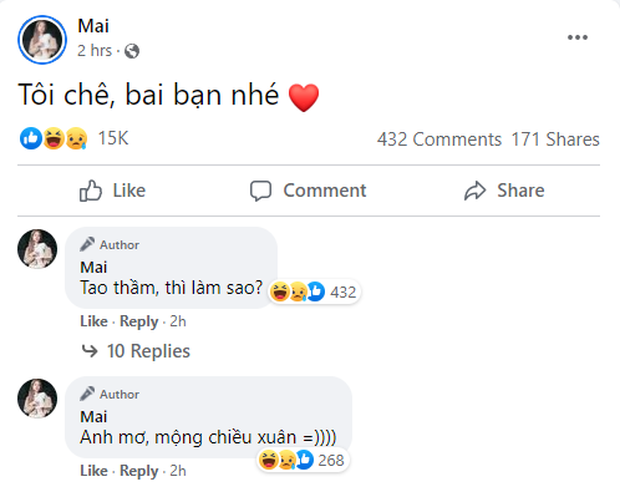Like the "Tao thầm, thì làm sao?" comment
The height and width of the screenshot is (497, 620).
93,321
